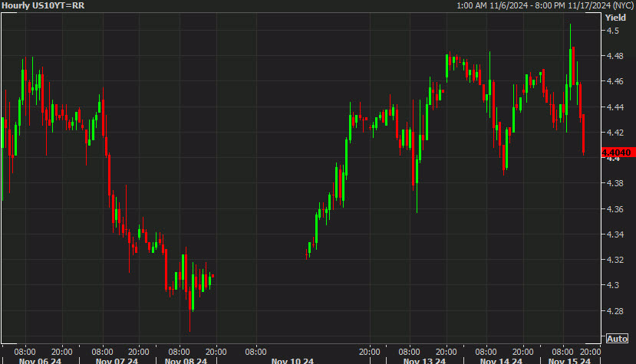Select the Nov 13 24 date label
Screen dimensions: 636x364
424,361
